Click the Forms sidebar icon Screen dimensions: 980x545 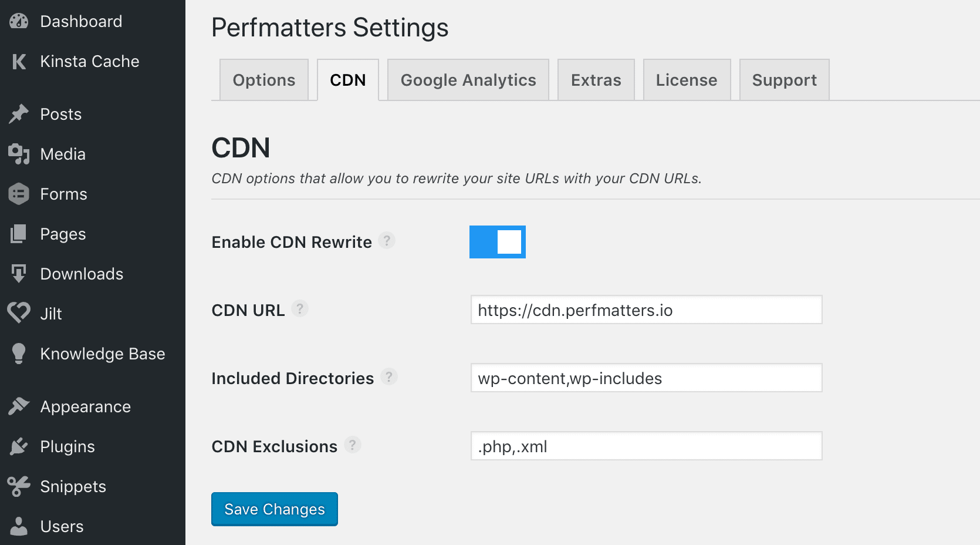coord(19,194)
